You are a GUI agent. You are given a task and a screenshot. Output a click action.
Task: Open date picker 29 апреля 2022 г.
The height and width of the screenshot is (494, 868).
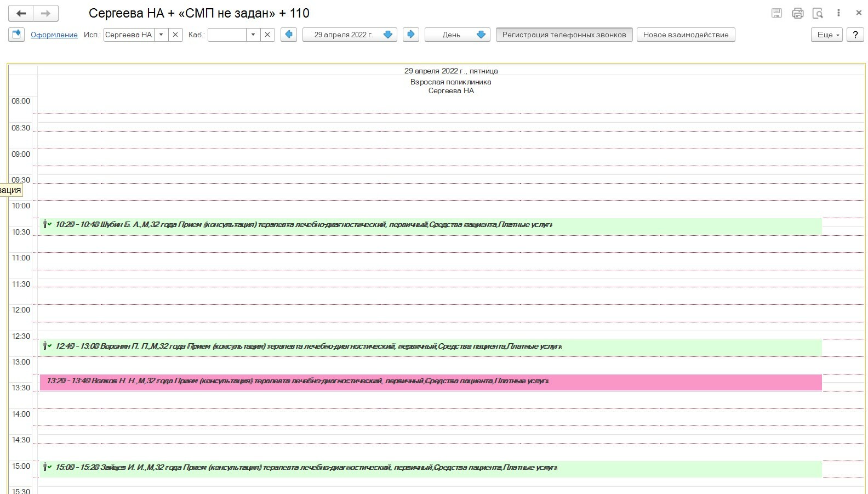click(x=350, y=35)
